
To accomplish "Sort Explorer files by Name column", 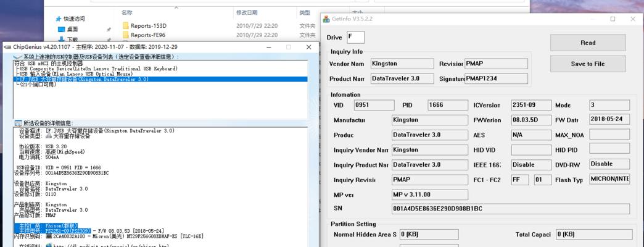I will pyautogui.click(x=127, y=13).
